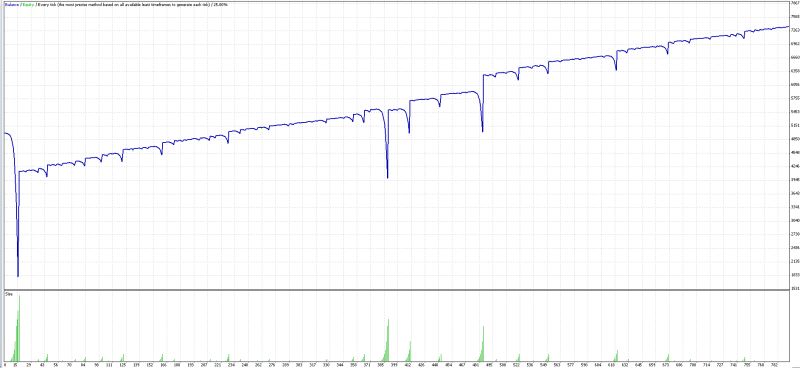This screenshot has height=368, width=800.
Task: Click the balance trough near trade 481
Action: (x=483, y=131)
